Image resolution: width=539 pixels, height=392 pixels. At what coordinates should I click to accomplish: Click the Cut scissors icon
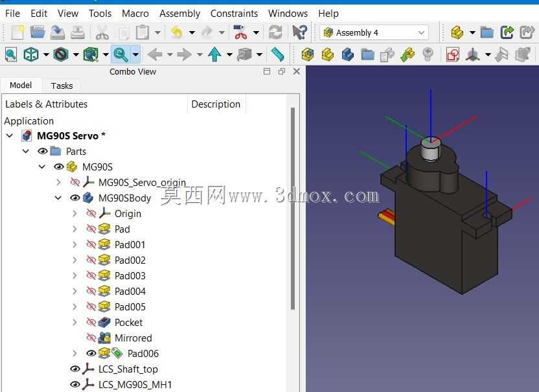click(102, 33)
